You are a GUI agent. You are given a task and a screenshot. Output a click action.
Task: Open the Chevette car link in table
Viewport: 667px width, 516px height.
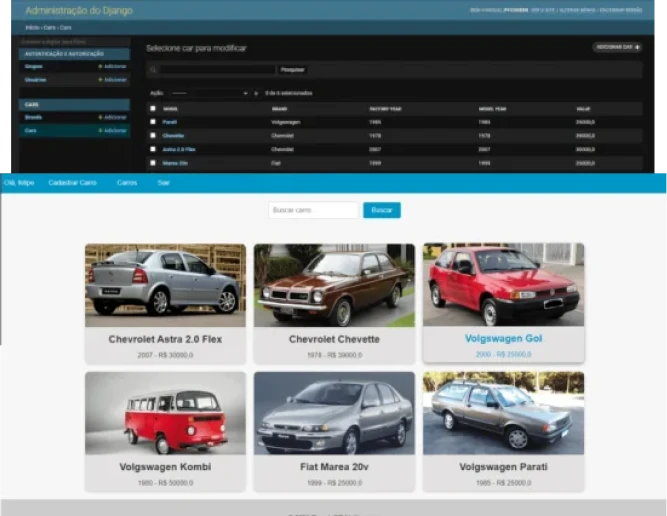coord(173,136)
